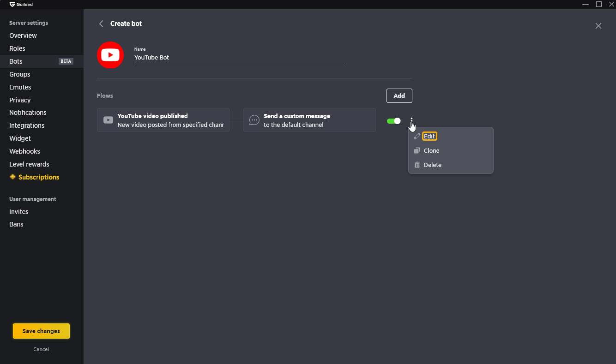Click the Cancel link below Save changes
The image size is (616, 364).
[x=41, y=349]
